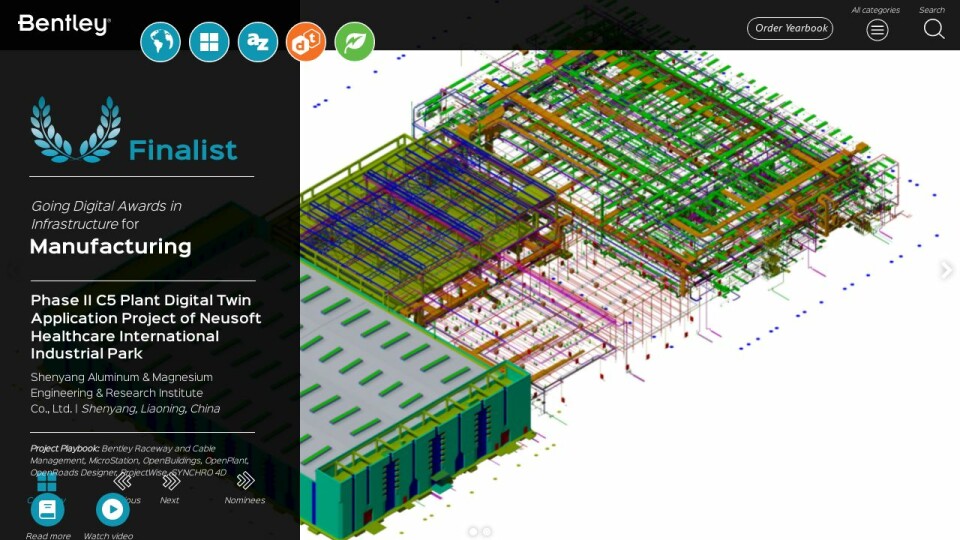Image resolution: width=960 pixels, height=540 pixels.
Task: Play the Watch video button
Action: (112, 510)
